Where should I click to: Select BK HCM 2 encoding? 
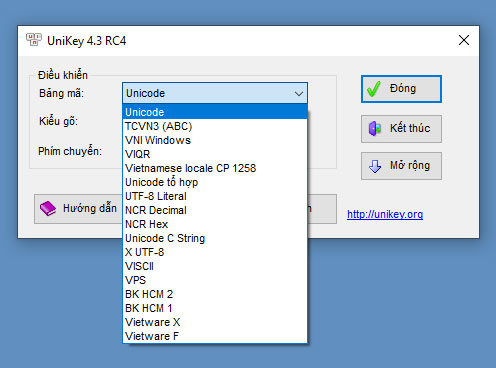coord(215,294)
